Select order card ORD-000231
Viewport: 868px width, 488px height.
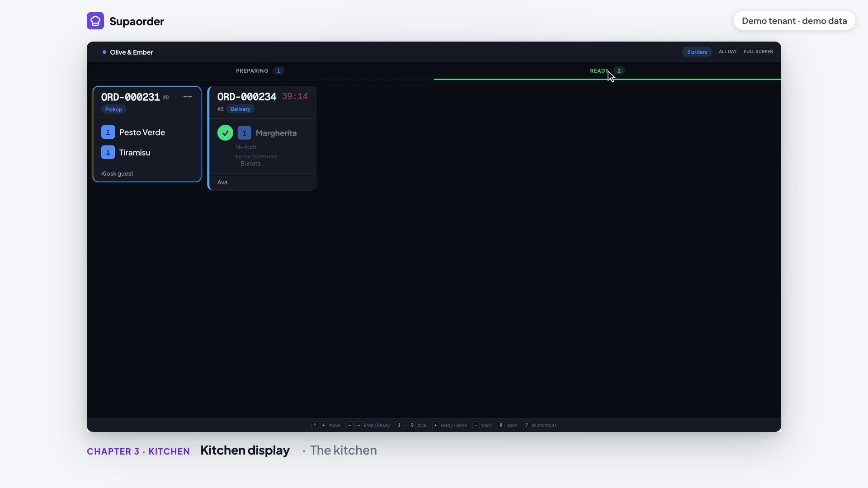point(147,134)
